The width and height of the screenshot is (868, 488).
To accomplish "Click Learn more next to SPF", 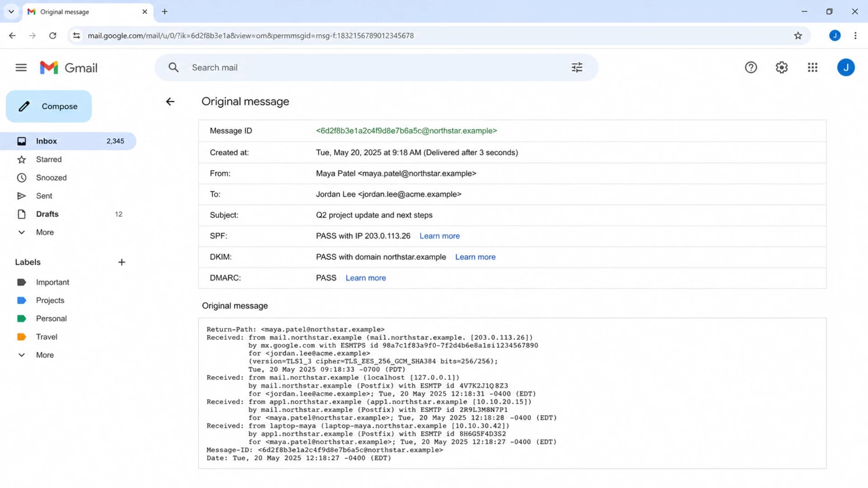I will point(439,236).
